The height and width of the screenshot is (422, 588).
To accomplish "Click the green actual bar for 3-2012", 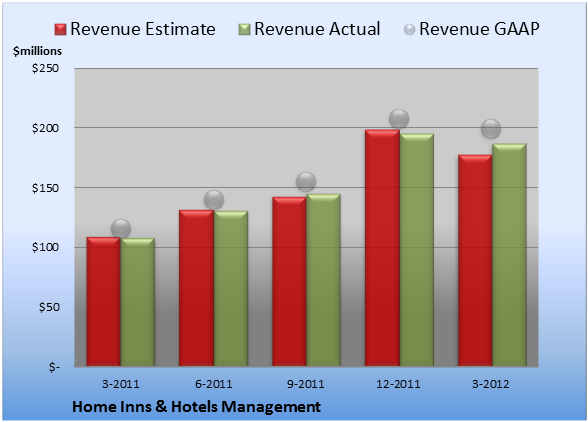I will pos(509,255).
